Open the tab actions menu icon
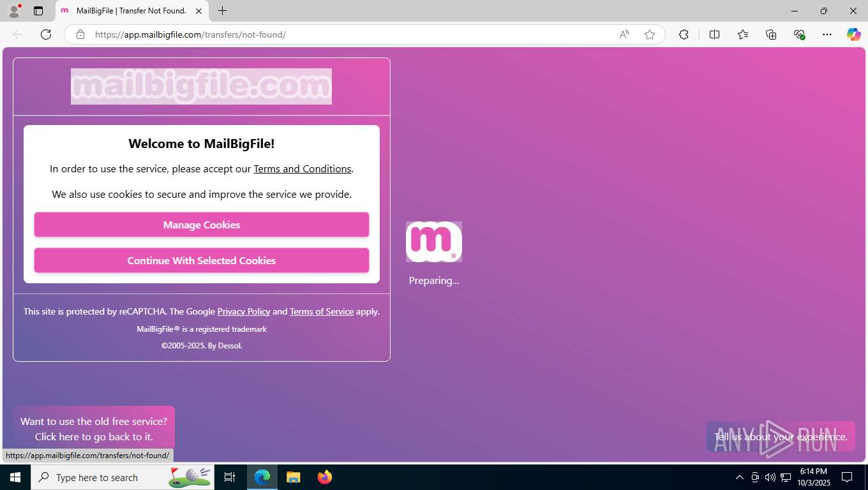The image size is (868, 490). click(38, 11)
